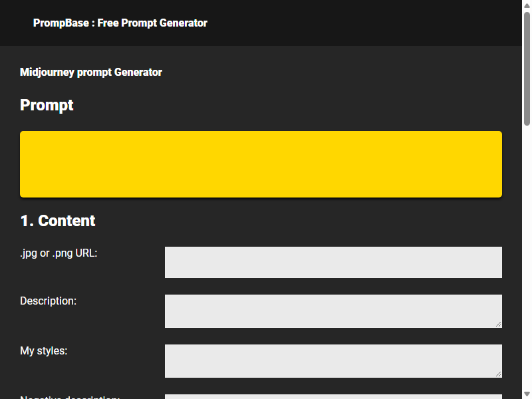Click the My styles textarea resize handle

498,374
